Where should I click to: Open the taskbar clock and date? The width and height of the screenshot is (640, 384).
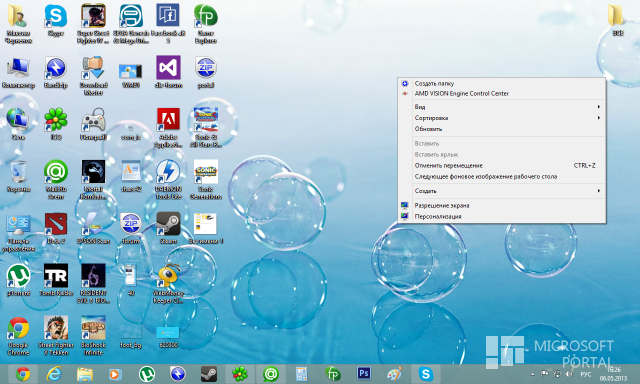click(x=613, y=374)
